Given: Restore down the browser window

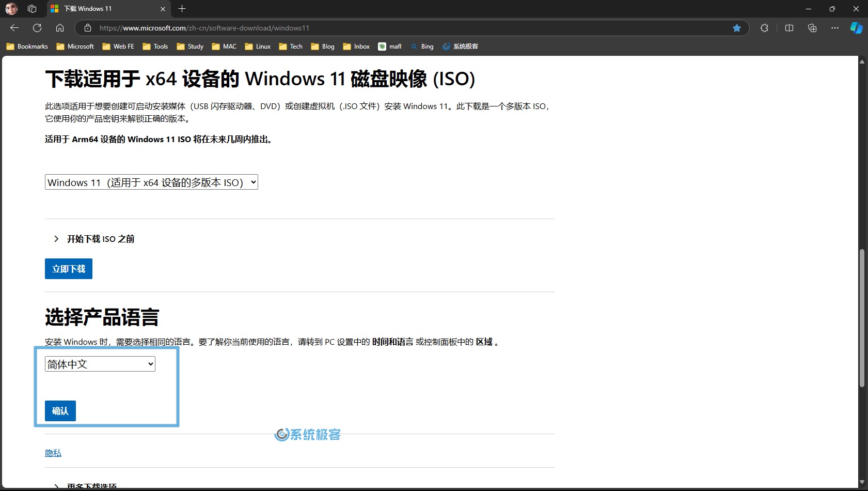Looking at the screenshot, I should point(832,9).
